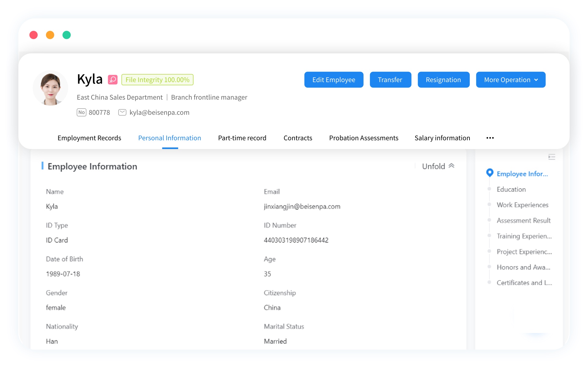Click the Transfer button

(390, 80)
